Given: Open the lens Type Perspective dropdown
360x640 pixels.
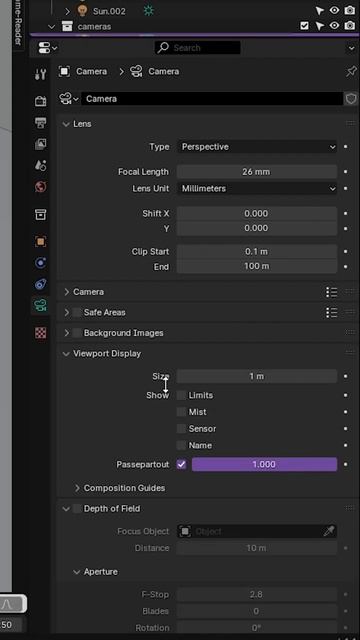Looking at the screenshot, I should coord(257,147).
